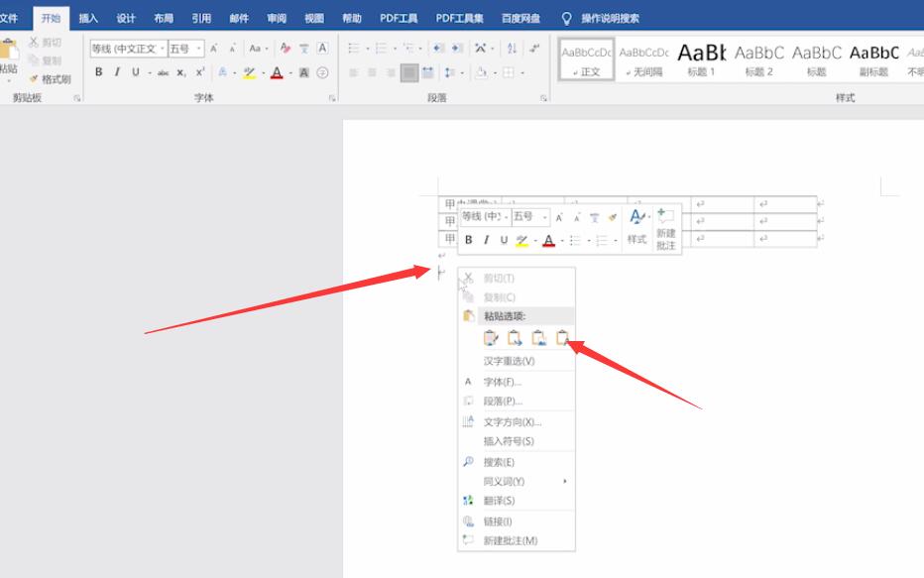Screen dimensions: 924x578
Task: Choose 插入符号(S) from context menu
Action: point(517,441)
